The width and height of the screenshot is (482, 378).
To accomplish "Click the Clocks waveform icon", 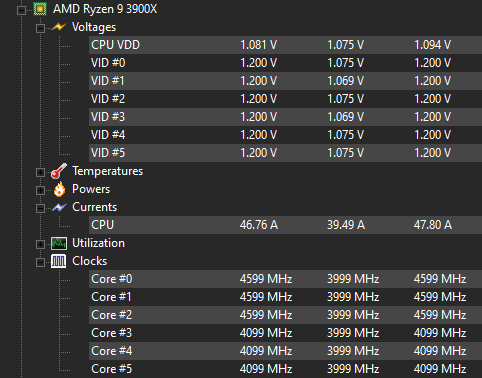I will [59, 261].
